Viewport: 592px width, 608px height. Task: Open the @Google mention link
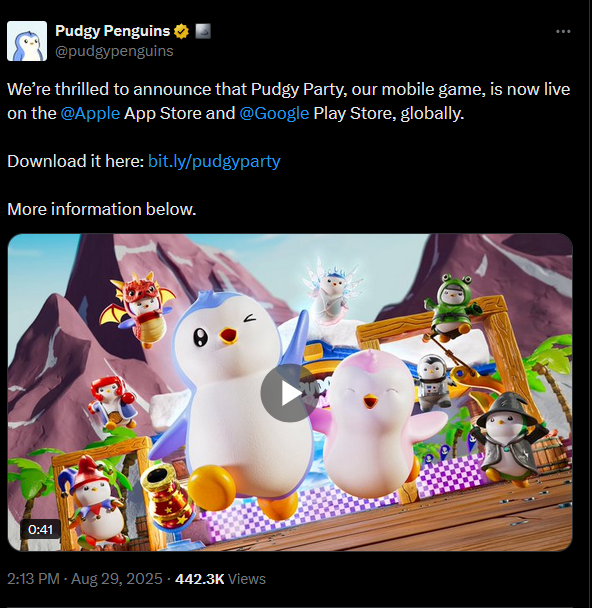coord(274,113)
